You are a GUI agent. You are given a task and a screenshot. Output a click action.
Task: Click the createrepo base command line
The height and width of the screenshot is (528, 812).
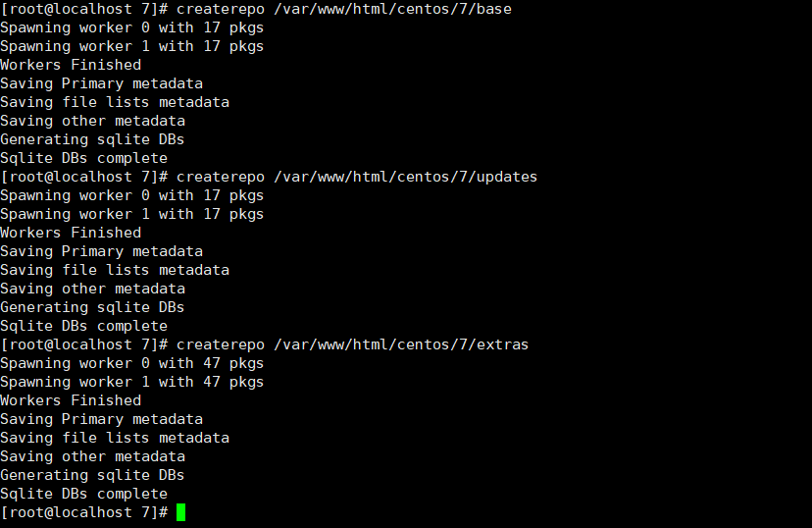[256, 10]
